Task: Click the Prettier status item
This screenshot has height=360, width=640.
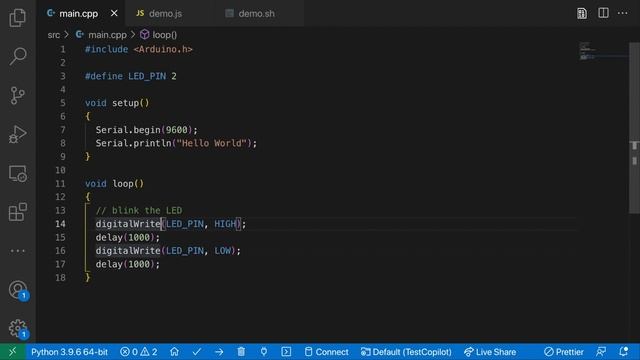Action: [x=564, y=351]
